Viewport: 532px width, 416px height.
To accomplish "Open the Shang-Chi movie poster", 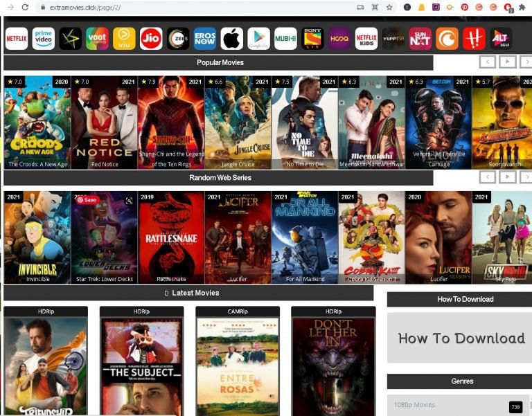I will [171, 123].
